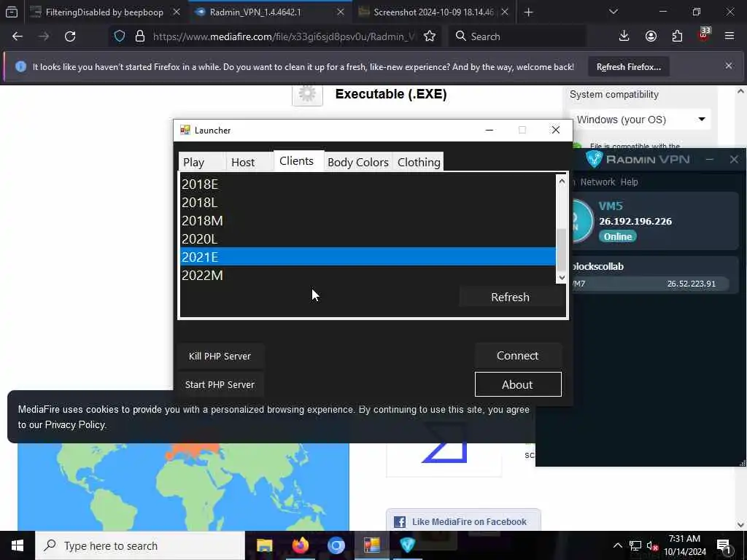Select client 2018L in the list
747x560 pixels.
(x=368, y=203)
